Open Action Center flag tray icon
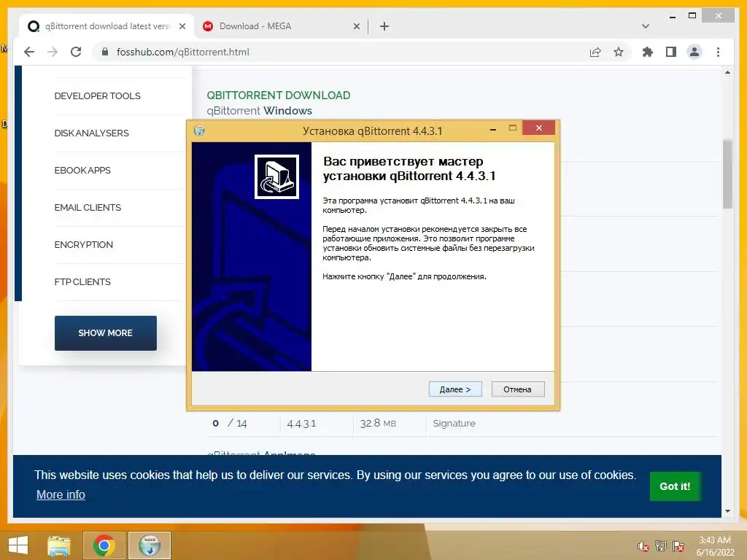 678,546
